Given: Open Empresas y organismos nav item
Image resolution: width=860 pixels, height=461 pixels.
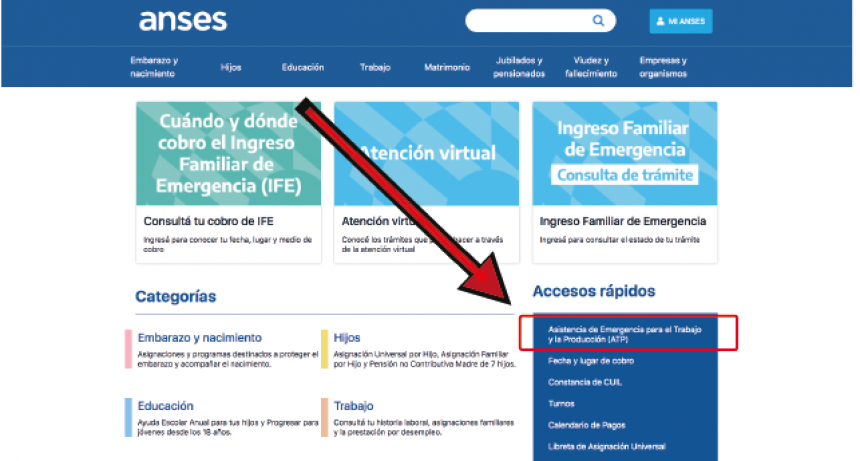Looking at the screenshot, I should tap(663, 67).
